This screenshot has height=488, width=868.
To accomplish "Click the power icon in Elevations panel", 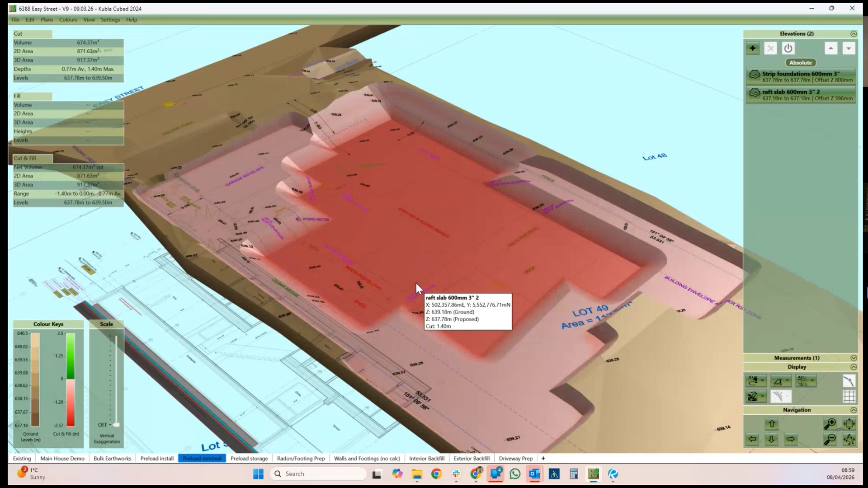I will coord(788,48).
